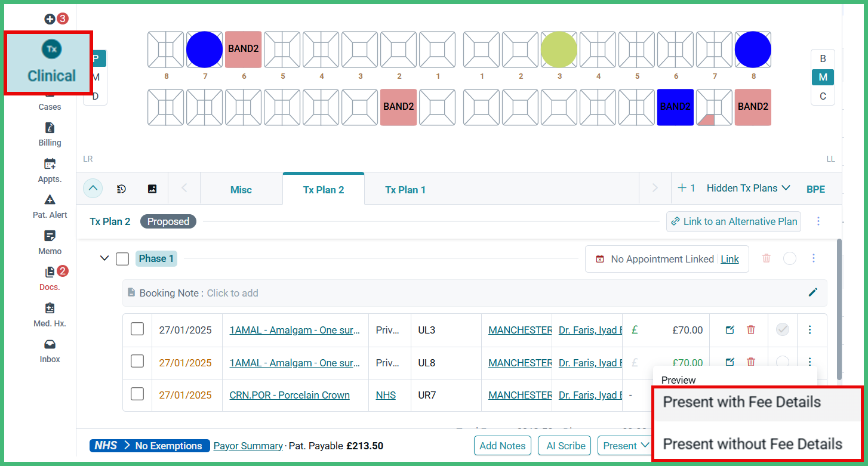Screen dimensions: 868x466
Task: Select the green status circle on tooth 3
Action: click(559, 49)
